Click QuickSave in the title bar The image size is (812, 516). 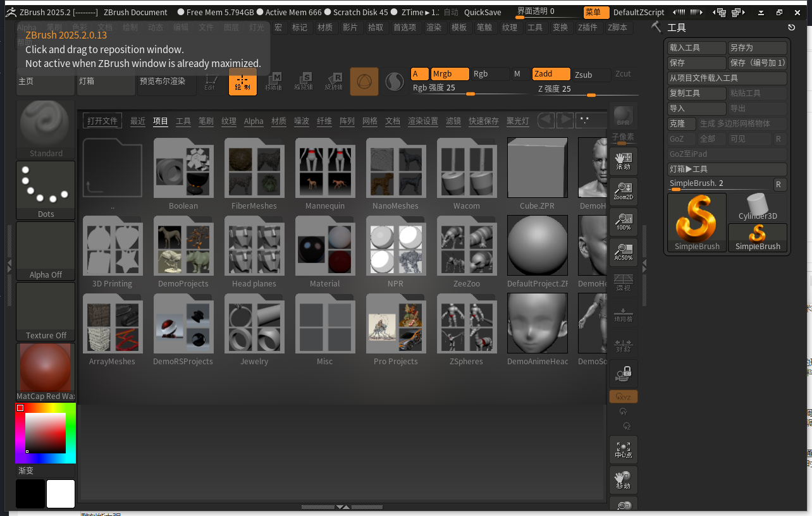[x=483, y=12]
